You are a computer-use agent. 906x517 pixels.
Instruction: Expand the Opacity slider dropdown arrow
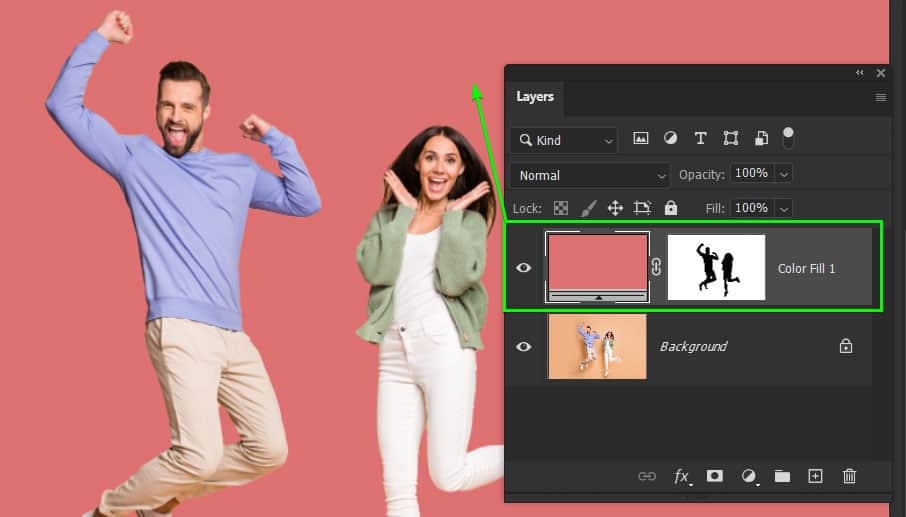pos(783,174)
